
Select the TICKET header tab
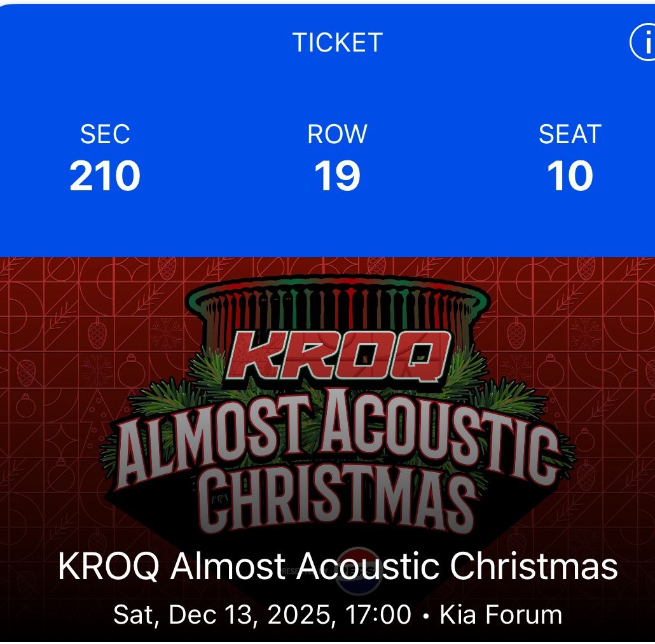(336, 42)
